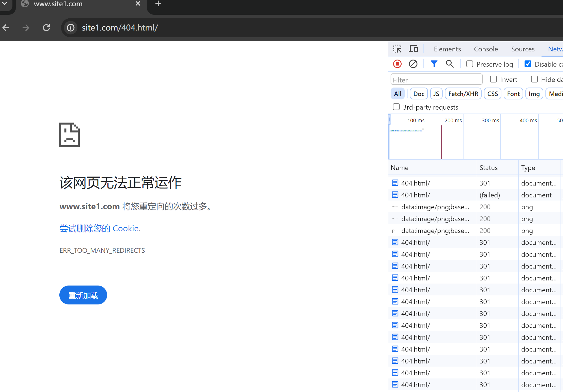Screen dimensions: 563x392
Task: Click the 尝试删除您的 Cookie link
Action: (100, 228)
